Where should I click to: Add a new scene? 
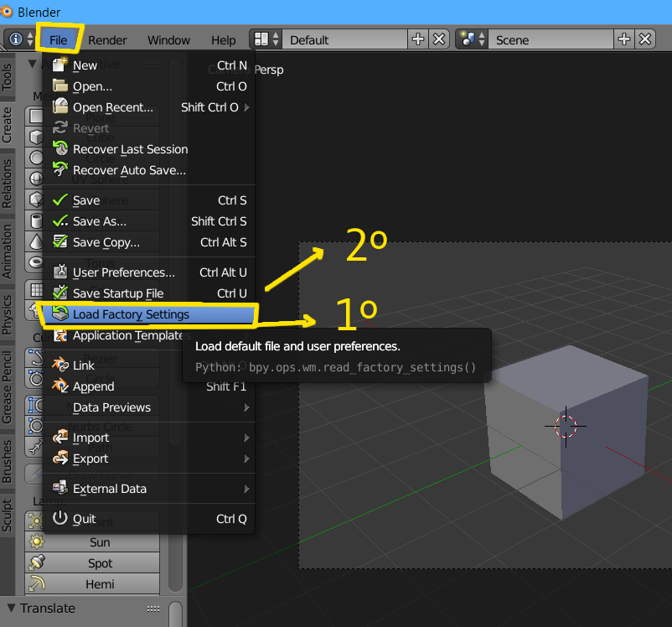(624, 39)
